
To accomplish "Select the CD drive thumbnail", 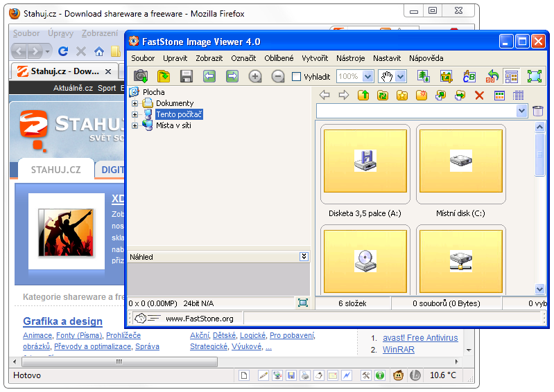I will tap(365, 261).
